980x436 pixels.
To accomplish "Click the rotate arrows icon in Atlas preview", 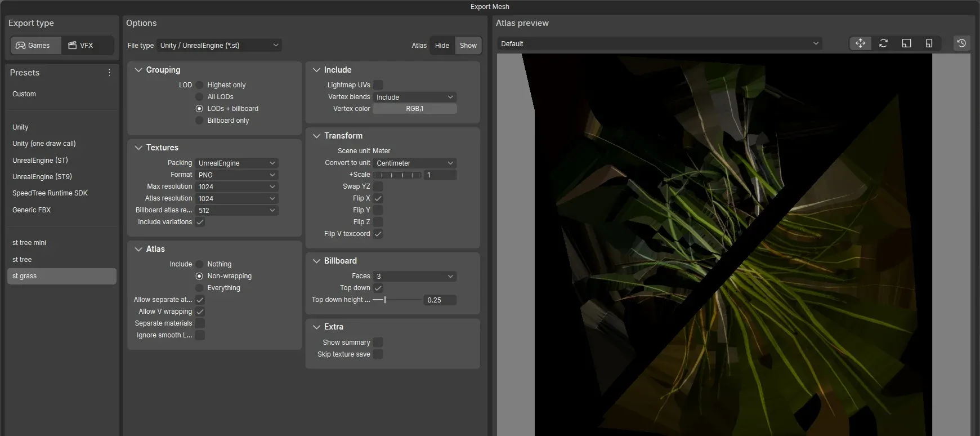I will pos(883,43).
